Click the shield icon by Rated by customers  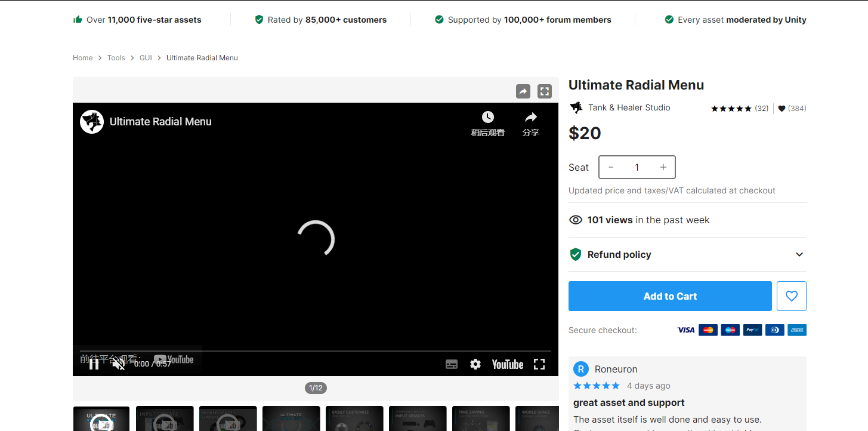(259, 20)
